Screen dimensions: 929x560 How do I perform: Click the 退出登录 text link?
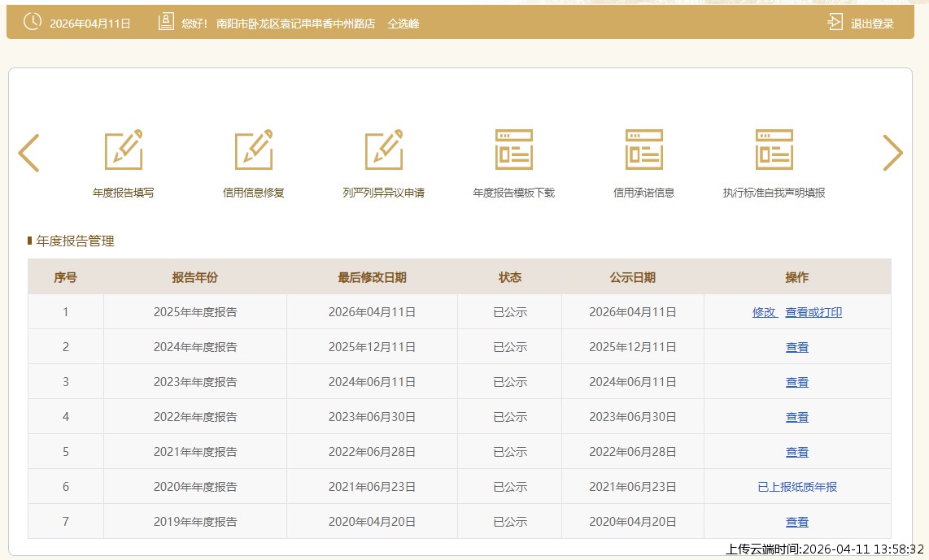click(x=872, y=24)
